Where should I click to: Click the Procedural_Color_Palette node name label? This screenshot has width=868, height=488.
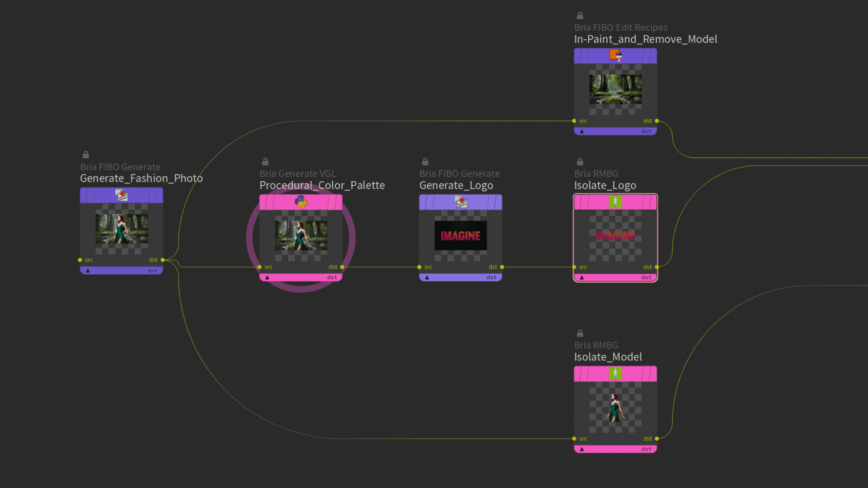tap(322, 185)
